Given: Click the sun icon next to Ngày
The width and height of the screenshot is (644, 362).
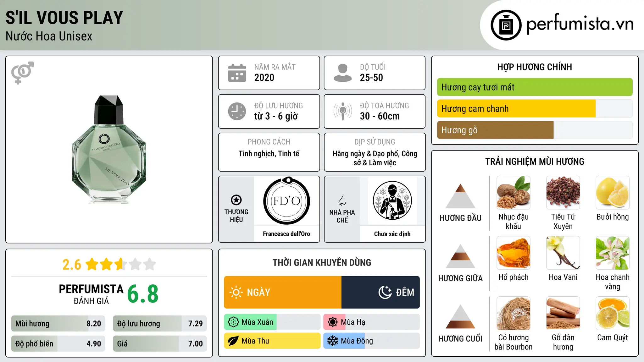Looking at the screenshot, I should [x=236, y=292].
